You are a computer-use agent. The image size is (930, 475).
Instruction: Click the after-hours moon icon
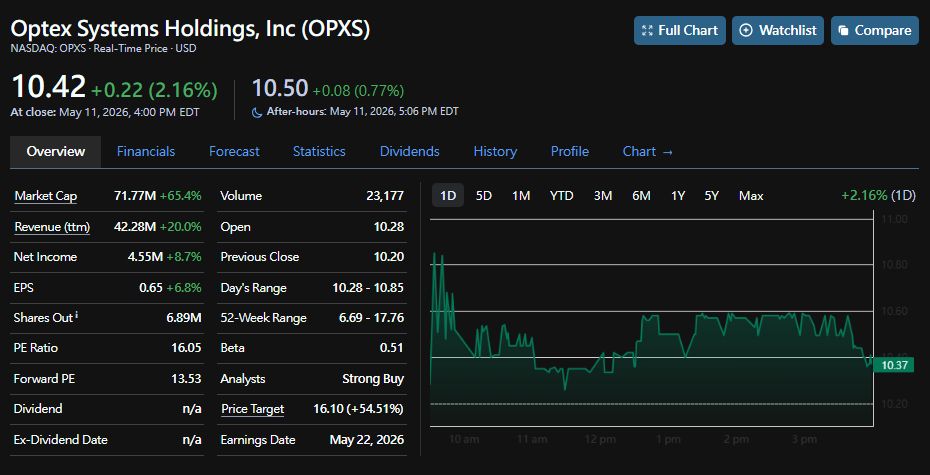257,111
